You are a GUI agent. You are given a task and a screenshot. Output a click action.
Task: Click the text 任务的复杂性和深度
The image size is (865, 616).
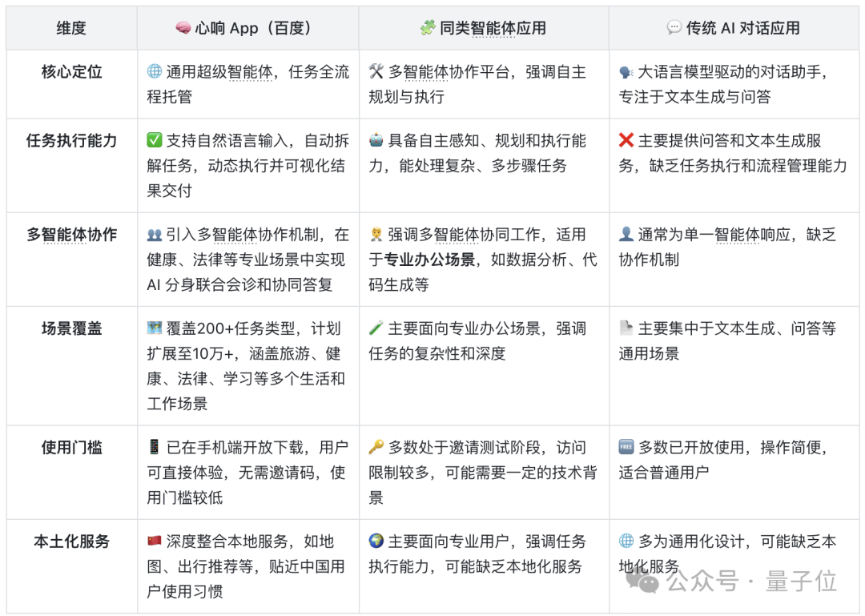point(437,353)
